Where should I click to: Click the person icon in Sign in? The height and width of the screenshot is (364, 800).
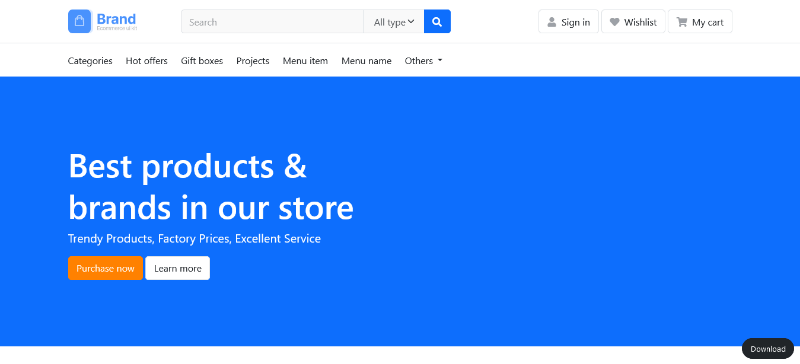pos(552,22)
